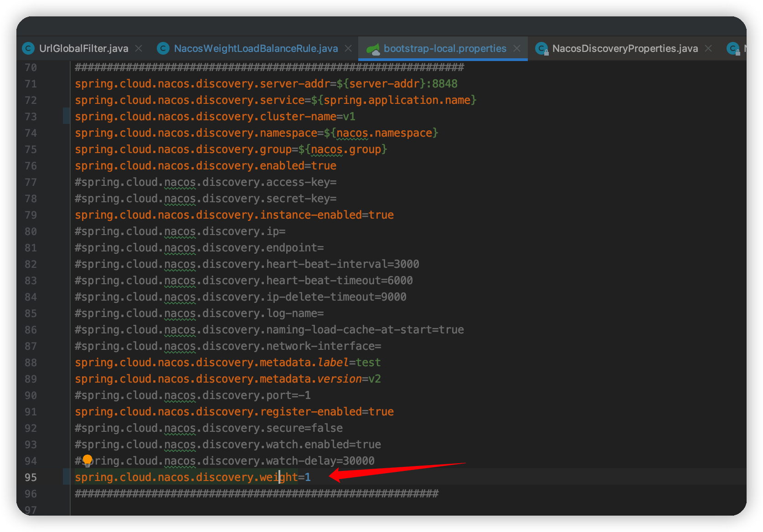This screenshot has width=763, height=532.
Task: Click the hash separator on line 70
Action: point(269,67)
